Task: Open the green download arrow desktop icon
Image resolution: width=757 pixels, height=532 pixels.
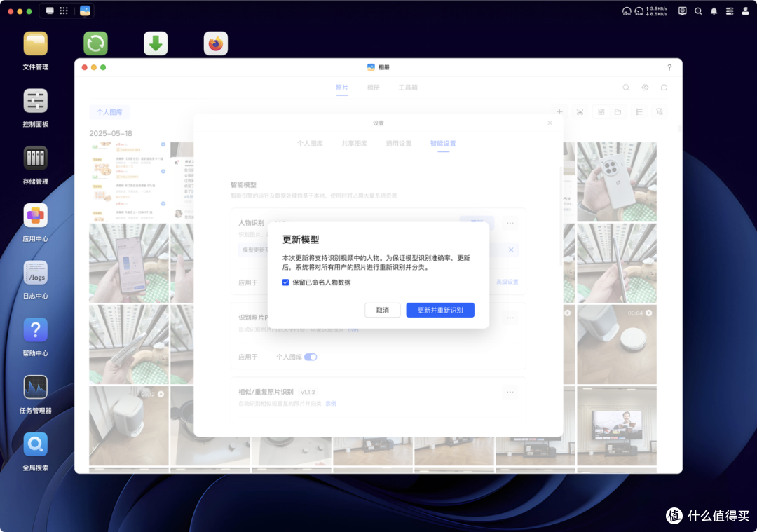Action: pos(156,44)
